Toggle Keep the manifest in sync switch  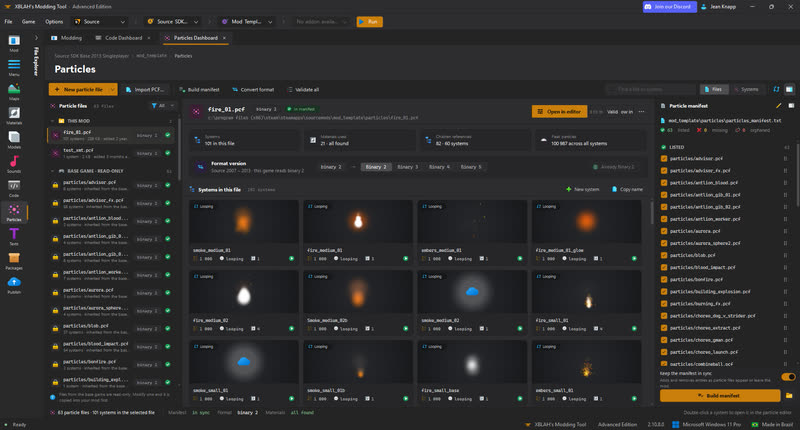pyautogui.click(x=788, y=377)
